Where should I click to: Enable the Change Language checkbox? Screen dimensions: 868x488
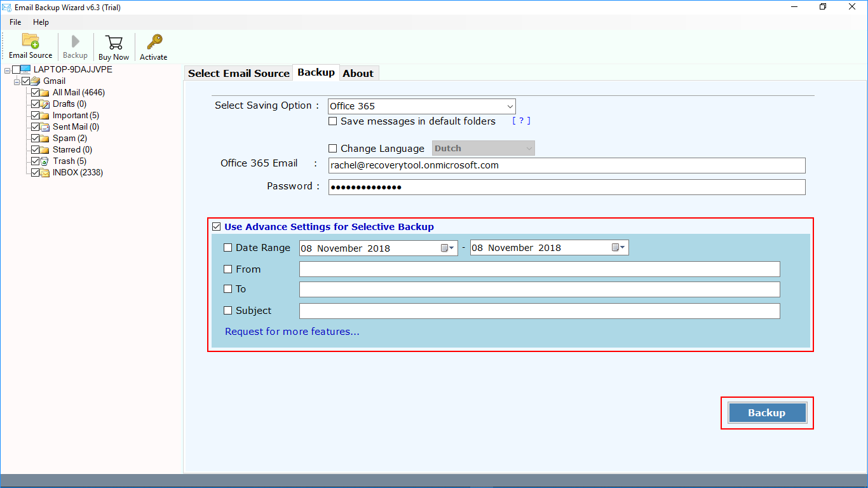[x=333, y=149]
